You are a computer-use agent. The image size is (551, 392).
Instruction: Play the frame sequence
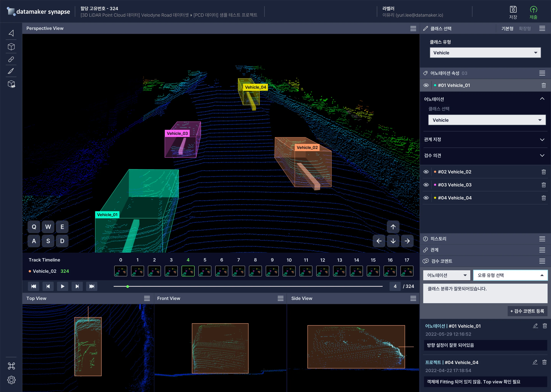click(x=63, y=286)
